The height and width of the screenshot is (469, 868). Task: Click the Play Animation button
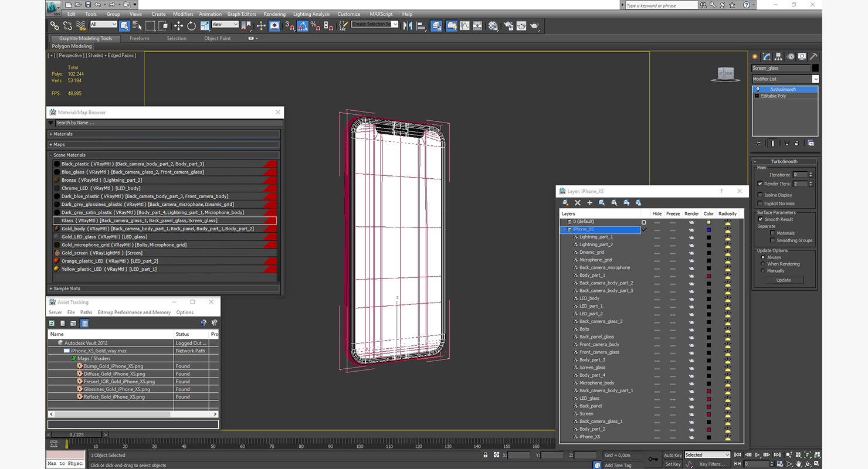[x=757, y=454]
